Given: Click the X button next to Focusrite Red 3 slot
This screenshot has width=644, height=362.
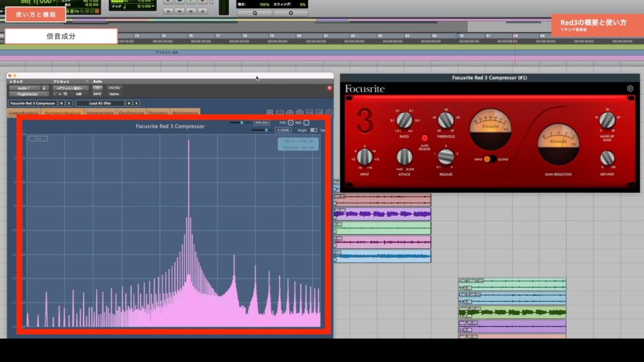Looking at the screenshot, I should click(x=69, y=104).
